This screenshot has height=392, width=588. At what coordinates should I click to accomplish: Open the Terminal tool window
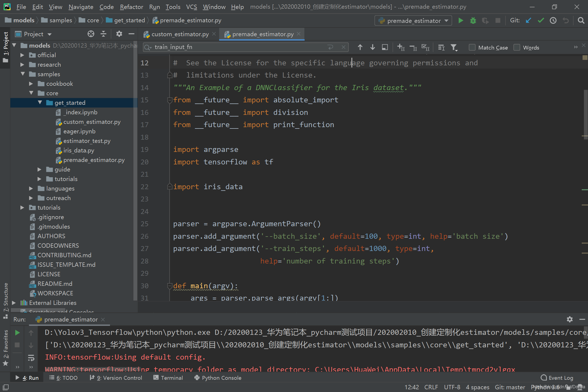(x=168, y=378)
